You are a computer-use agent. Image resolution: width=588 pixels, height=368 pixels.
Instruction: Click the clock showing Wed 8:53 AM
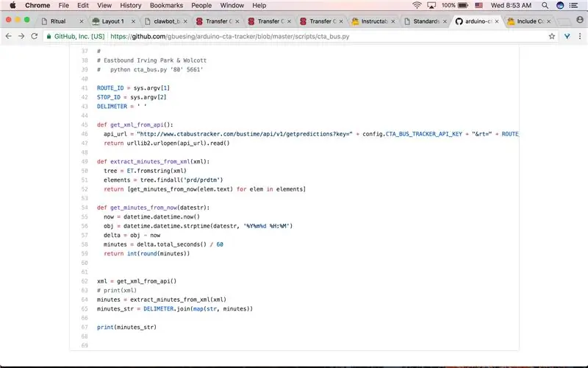[511, 5]
